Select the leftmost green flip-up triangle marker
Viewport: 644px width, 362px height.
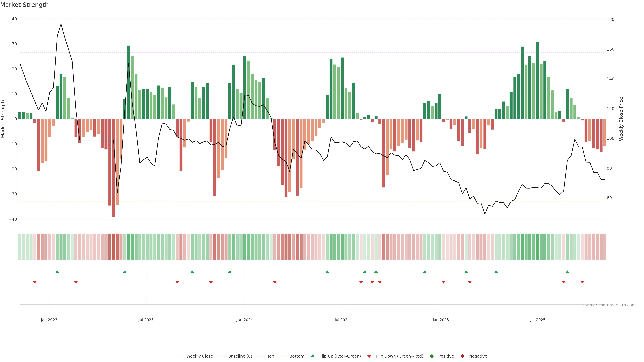(x=57, y=272)
